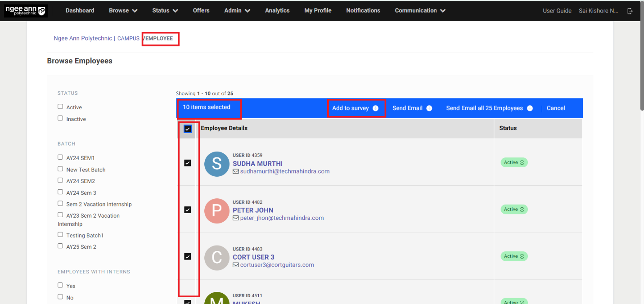The width and height of the screenshot is (644, 304).
Task: Click the envelope icon beside sudhamurthi email
Action: [235, 171]
